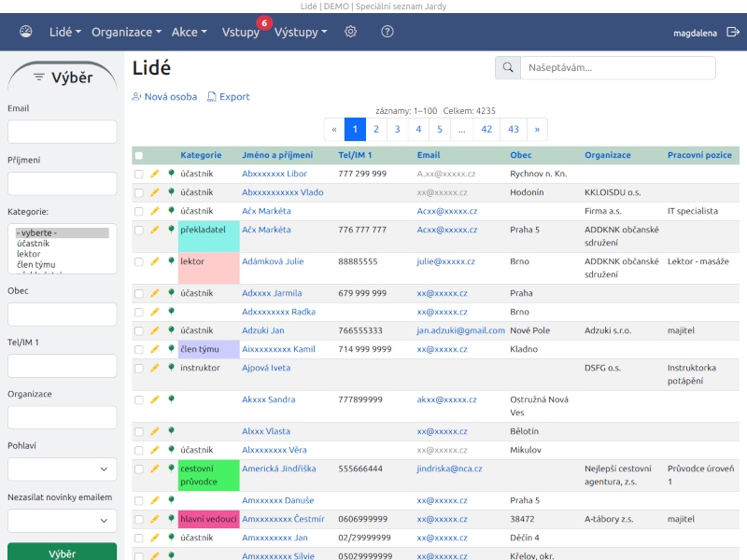Edit Adzuki Jan using the pencil icon
The width and height of the screenshot is (747, 560).
click(155, 330)
